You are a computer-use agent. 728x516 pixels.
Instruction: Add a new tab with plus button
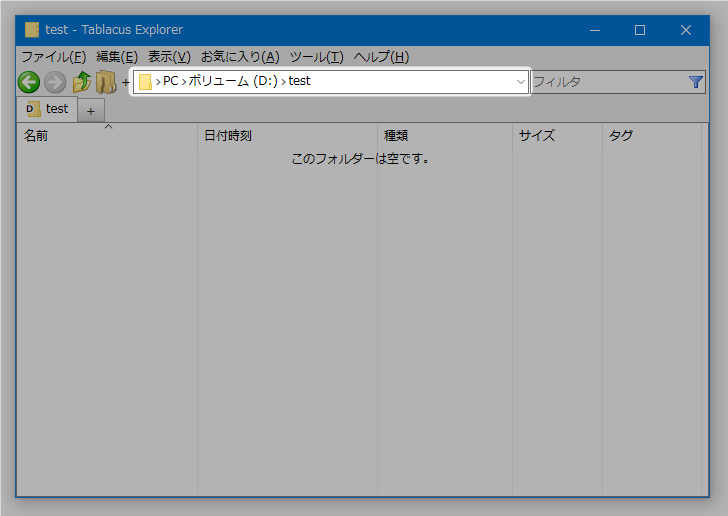91,111
